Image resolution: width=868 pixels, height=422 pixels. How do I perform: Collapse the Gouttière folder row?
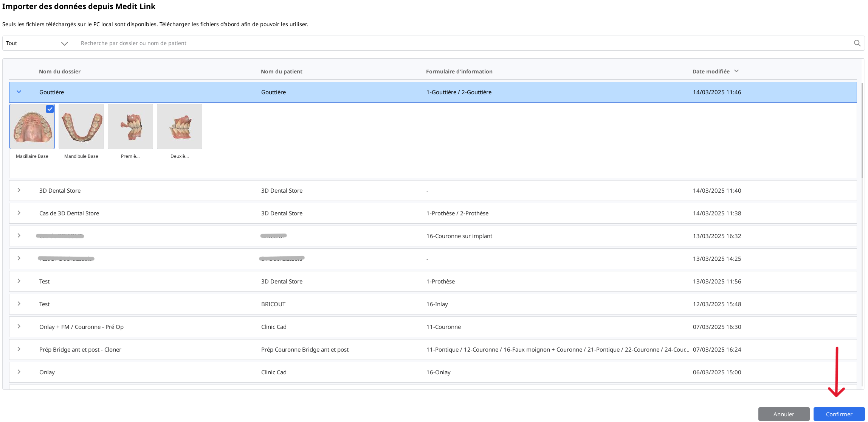pyautogui.click(x=19, y=92)
